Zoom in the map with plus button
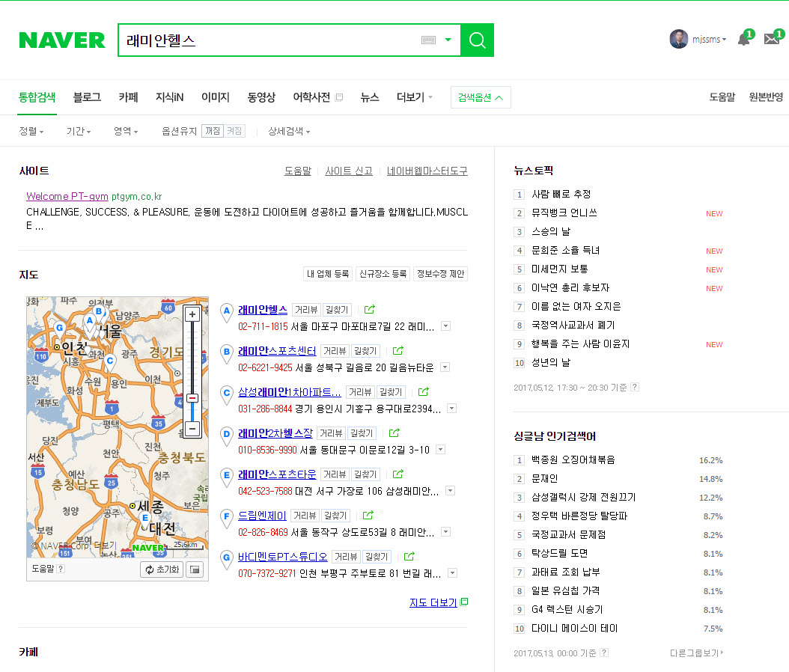 [x=192, y=314]
